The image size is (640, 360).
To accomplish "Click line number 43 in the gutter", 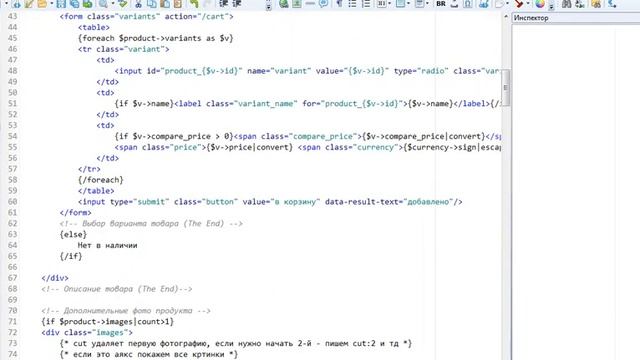I will 13,16.
